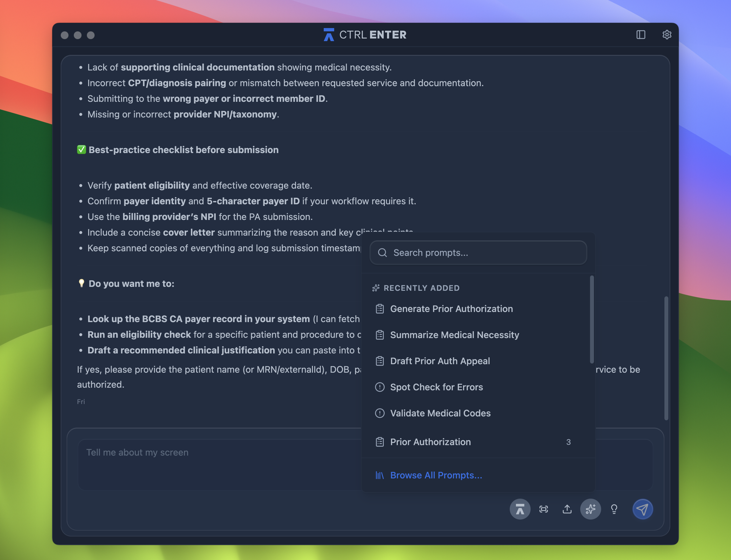Open Browse All Prompts link
This screenshot has height=560, width=731.
pos(436,475)
